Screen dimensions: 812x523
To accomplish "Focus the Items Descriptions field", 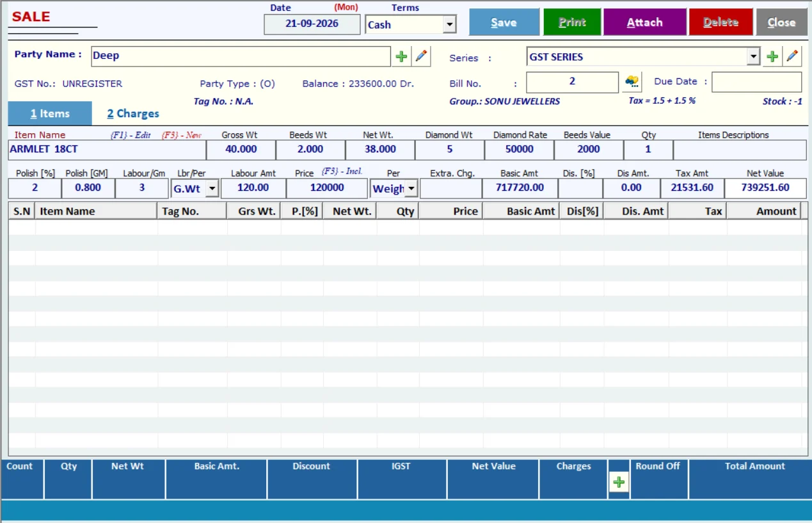I will coord(740,149).
